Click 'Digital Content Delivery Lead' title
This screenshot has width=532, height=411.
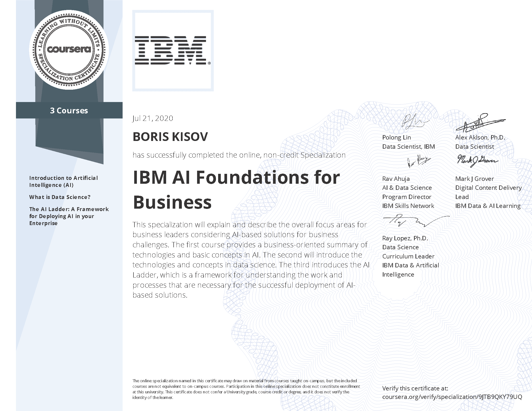click(488, 192)
